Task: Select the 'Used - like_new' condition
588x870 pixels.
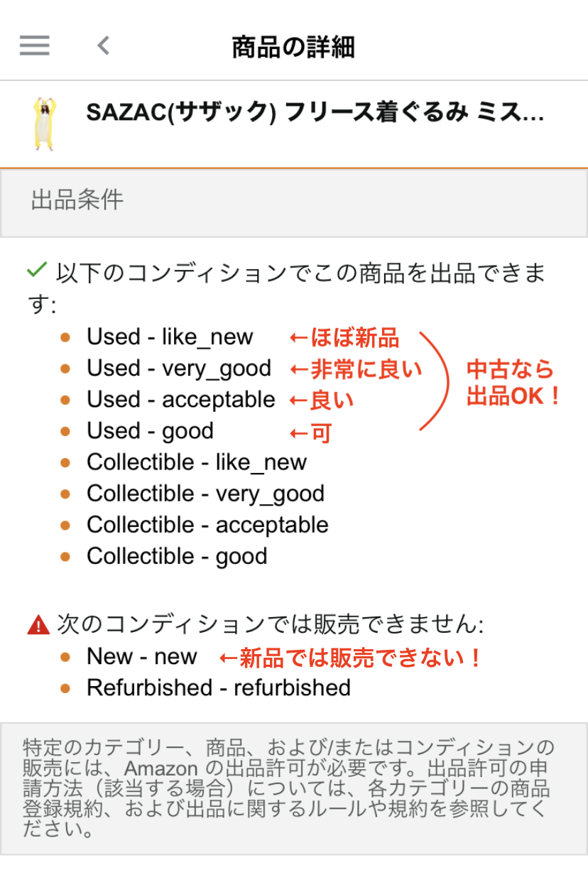Action: [x=170, y=337]
